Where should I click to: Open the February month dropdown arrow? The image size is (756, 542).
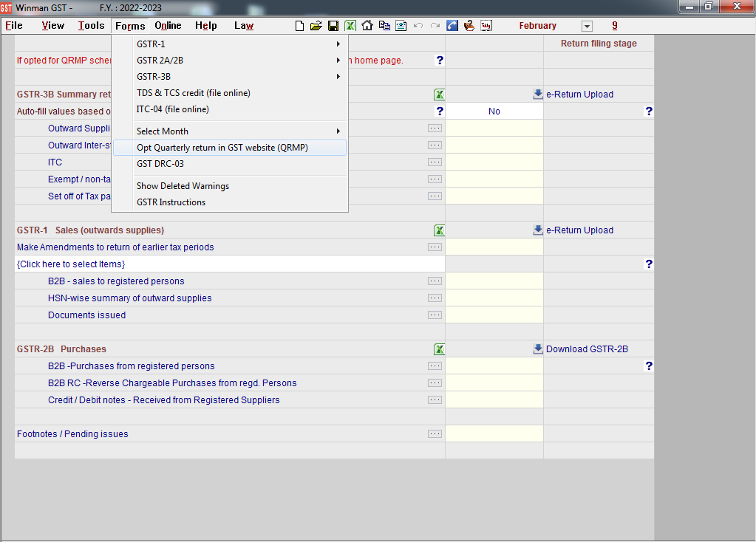pyautogui.click(x=588, y=27)
